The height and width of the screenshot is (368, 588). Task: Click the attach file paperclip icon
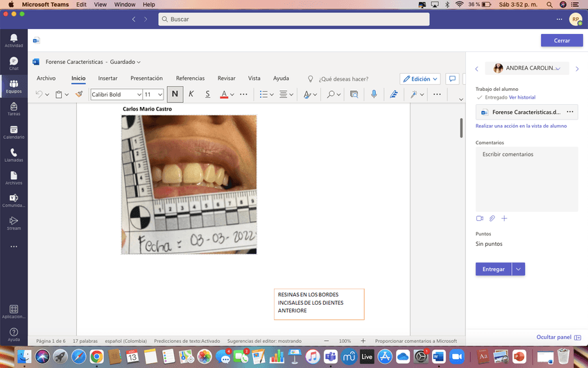tap(492, 219)
